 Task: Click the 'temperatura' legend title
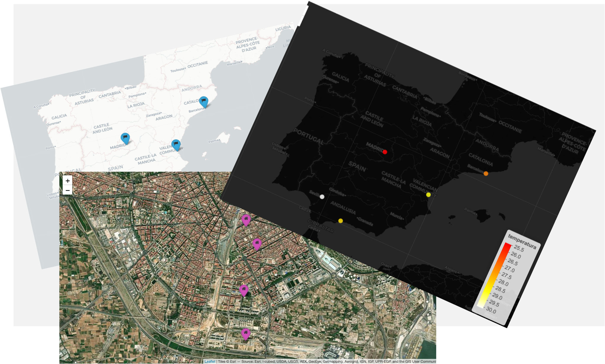pos(522,241)
